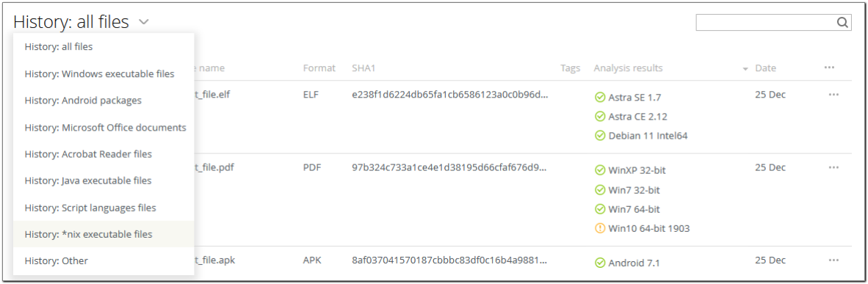Click the Debian 11 Intel64 result link

click(648, 136)
